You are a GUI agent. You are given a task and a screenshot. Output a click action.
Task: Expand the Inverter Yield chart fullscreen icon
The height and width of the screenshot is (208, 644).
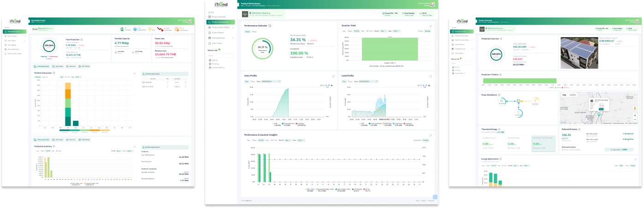pos(431,26)
